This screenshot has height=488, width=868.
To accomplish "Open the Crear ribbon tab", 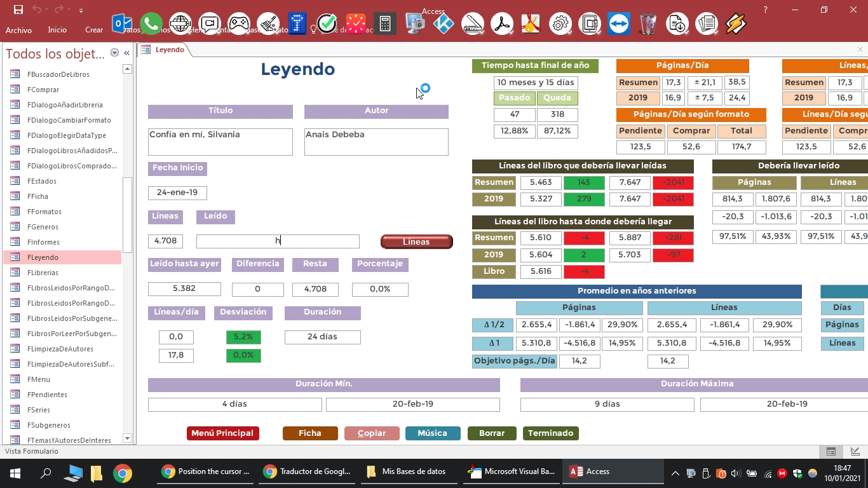I will coord(93,30).
